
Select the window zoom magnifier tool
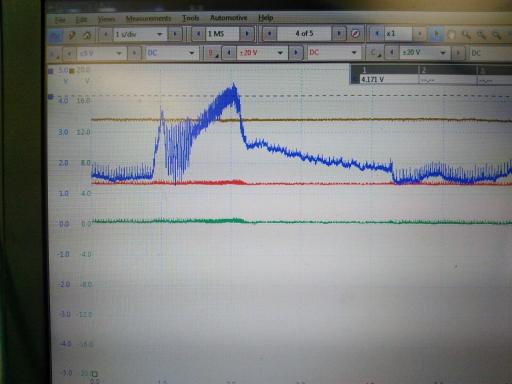pyautogui.click(x=496, y=35)
